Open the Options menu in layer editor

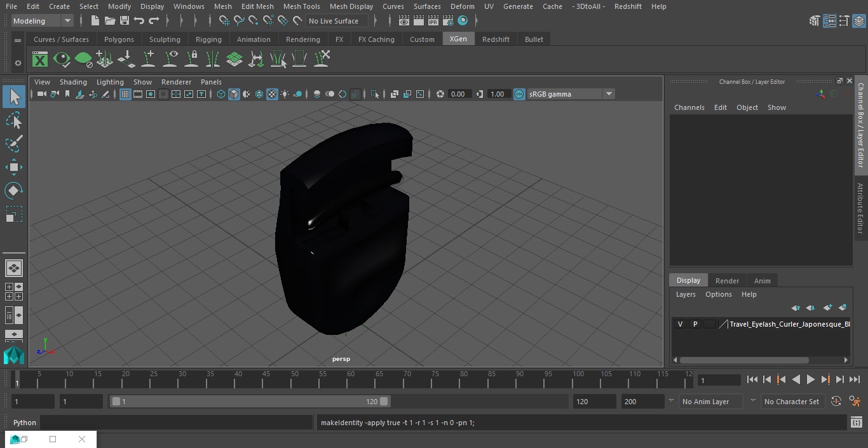pos(718,294)
